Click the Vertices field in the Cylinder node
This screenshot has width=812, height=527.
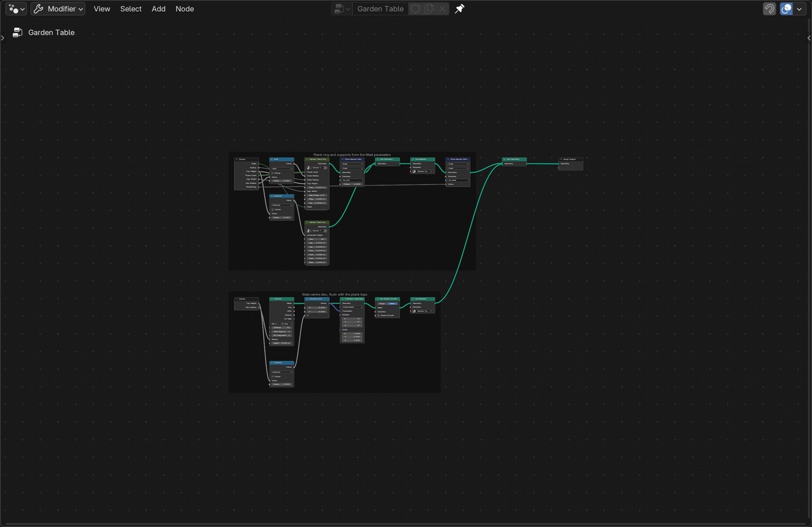(282, 328)
